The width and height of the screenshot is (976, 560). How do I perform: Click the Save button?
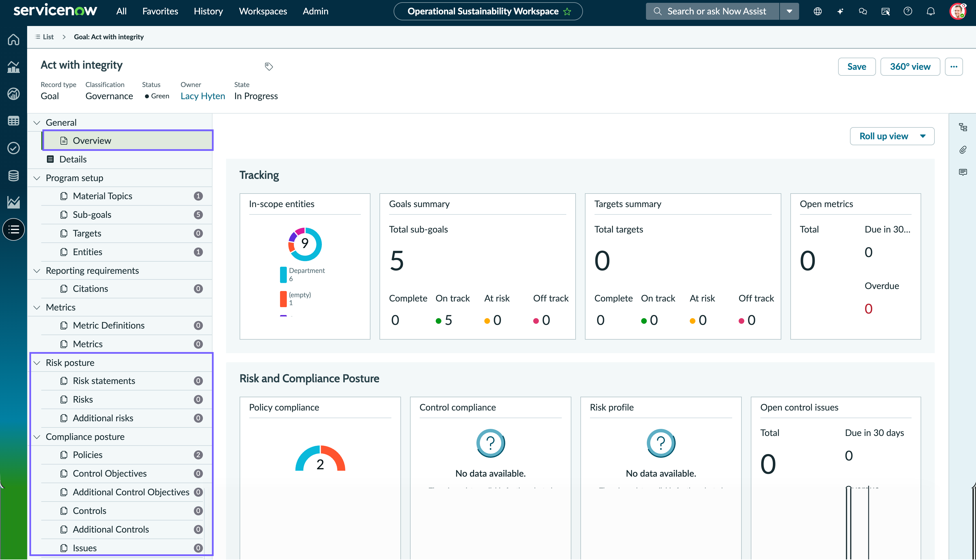(x=856, y=66)
